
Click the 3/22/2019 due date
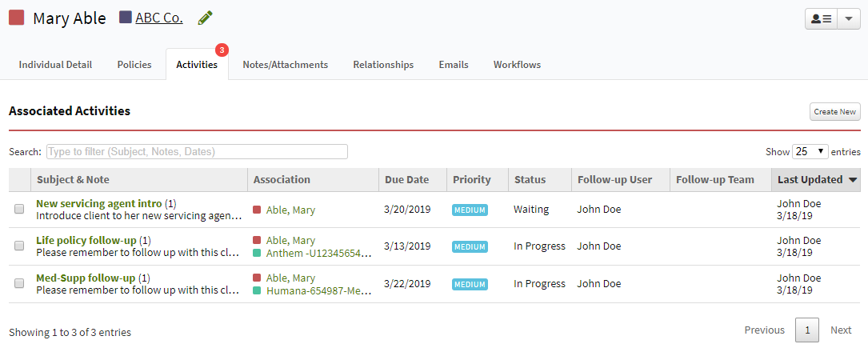tap(407, 284)
